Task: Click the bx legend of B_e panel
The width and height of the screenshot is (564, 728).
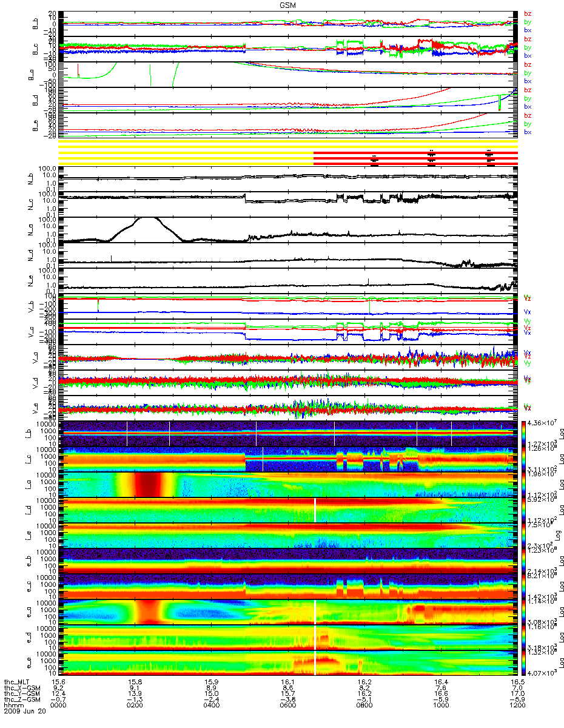Action: (527, 132)
